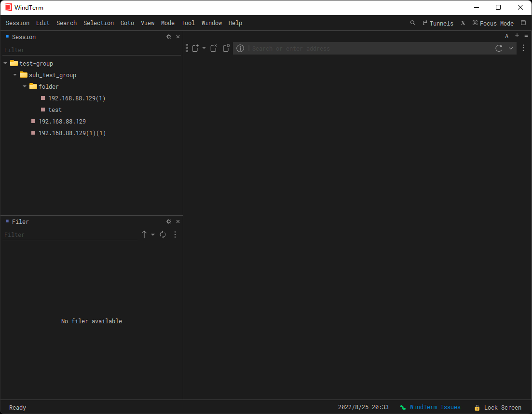Click the Session pane Filter field
This screenshot has width=532, height=414.
tap(92, 50)
